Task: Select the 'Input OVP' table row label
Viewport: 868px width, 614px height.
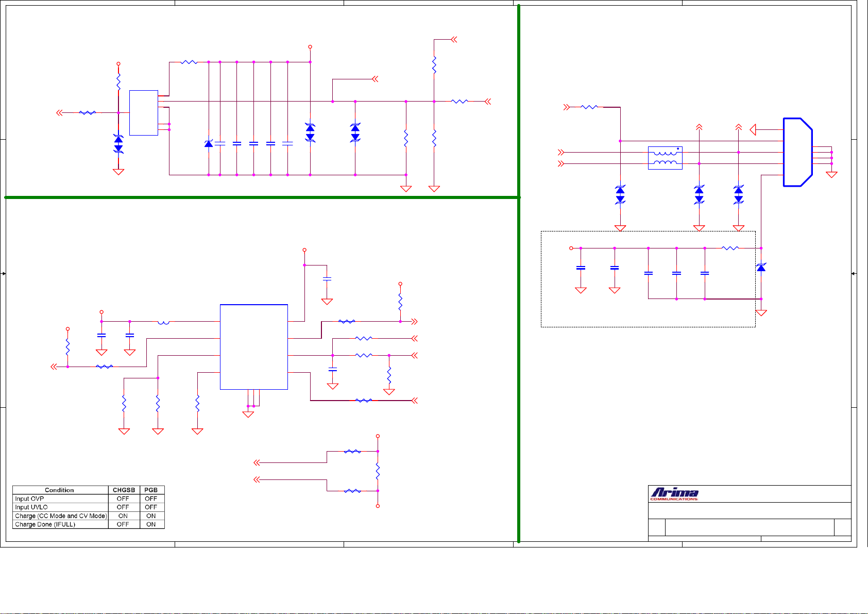Action: [x=29, y=499]
